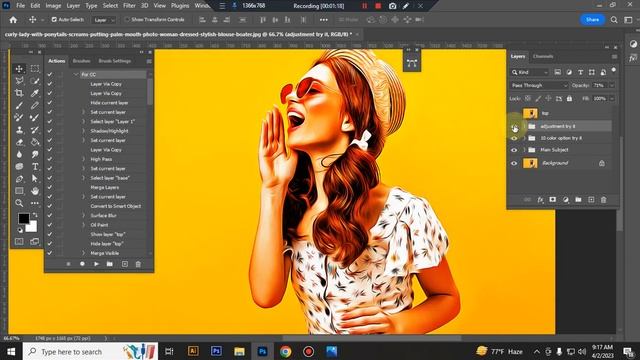Expand the High Pass action step

coord(84,159)
